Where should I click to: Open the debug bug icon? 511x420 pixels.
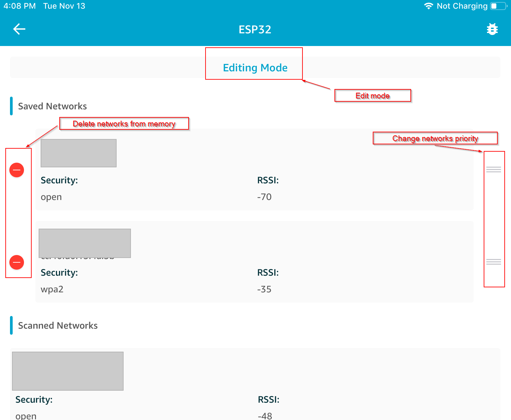pyautogui.click(x=492, y=29)
